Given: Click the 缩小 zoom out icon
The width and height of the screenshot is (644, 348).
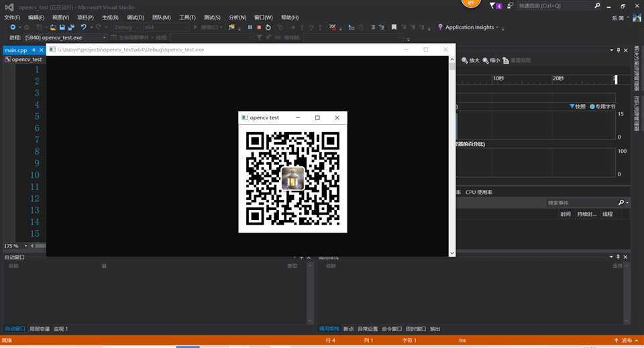Looking at the screenshot, I should 486,60.
